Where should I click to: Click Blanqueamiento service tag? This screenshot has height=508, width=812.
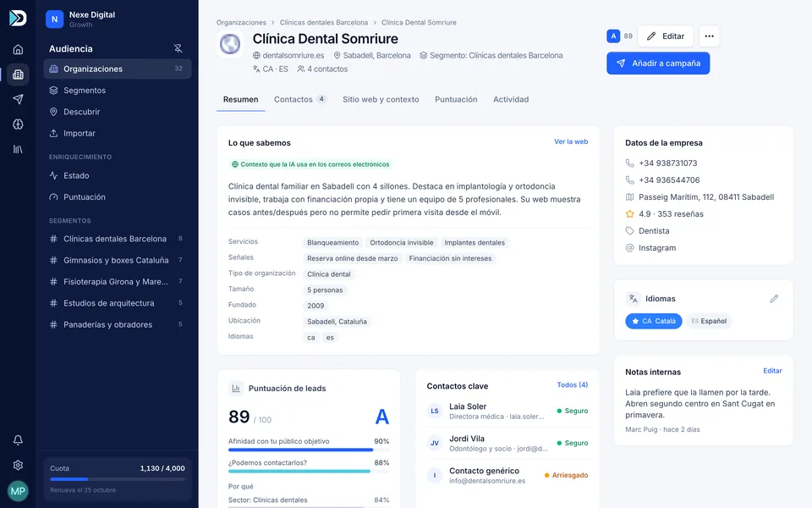332,243
